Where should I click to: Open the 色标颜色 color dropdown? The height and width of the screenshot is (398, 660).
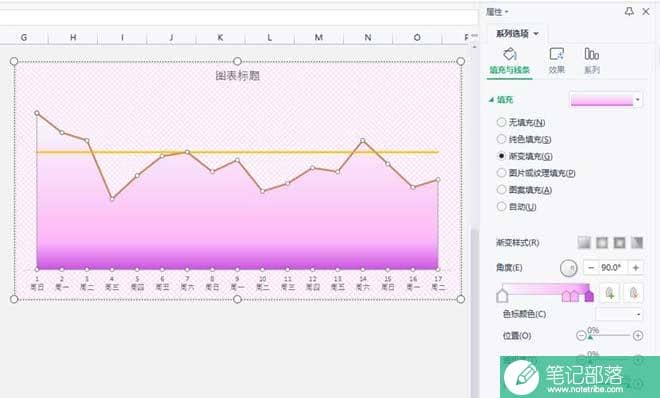pos(620,314)
